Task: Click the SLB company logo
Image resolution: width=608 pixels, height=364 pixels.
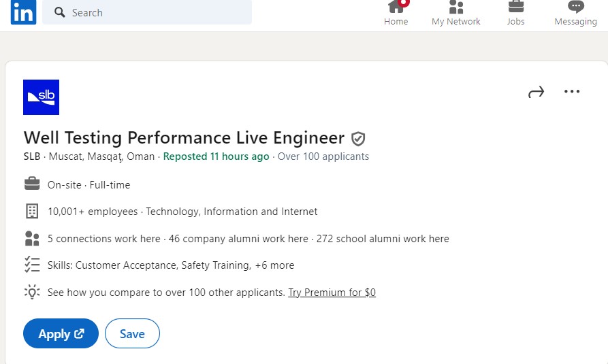Action: 41,97
